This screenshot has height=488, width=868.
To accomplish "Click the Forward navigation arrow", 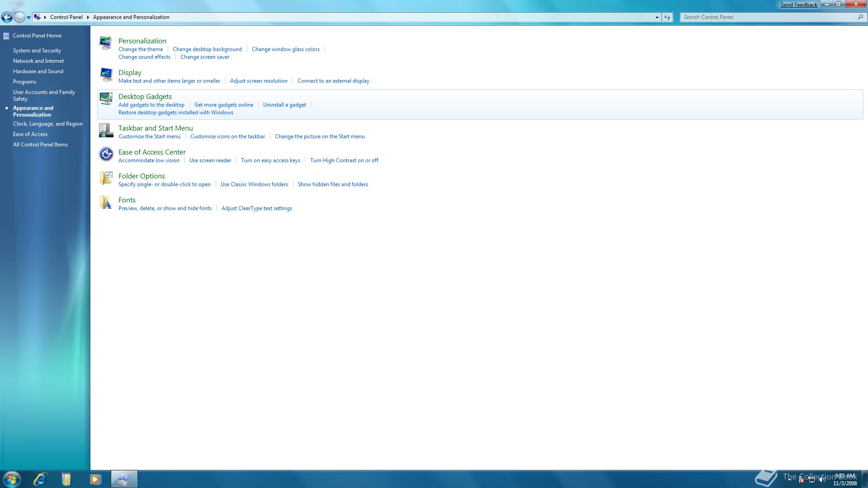I will pyautogui.click(x=19, y=17).
